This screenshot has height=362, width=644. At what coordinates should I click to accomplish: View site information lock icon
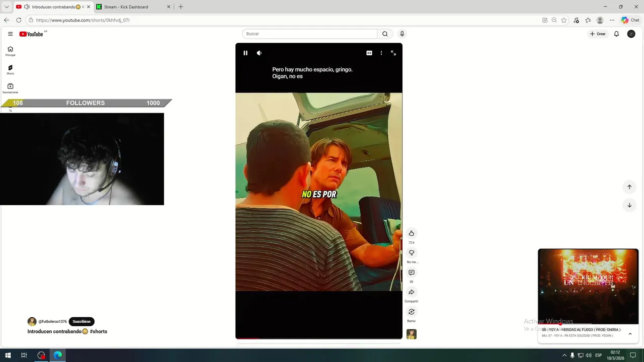tap(31, 20)
